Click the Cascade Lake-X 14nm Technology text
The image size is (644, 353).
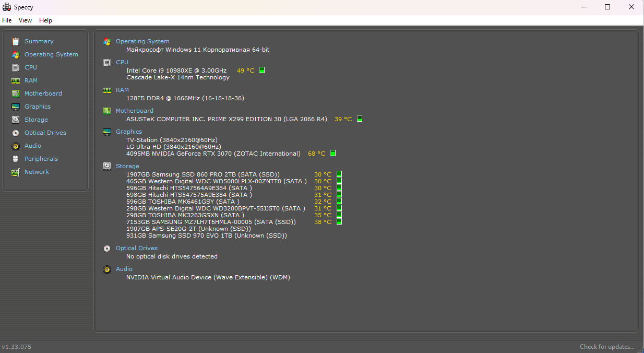[178, 77]
